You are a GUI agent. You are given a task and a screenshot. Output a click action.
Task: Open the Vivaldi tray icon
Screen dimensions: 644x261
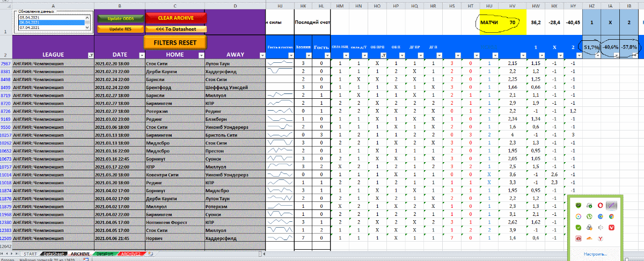[612, 228]
